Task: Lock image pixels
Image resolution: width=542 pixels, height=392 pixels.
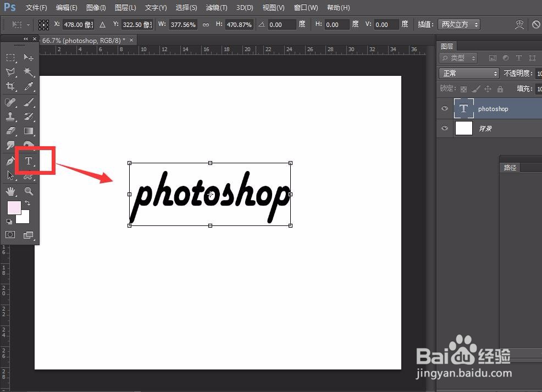Action: [475, 89]
